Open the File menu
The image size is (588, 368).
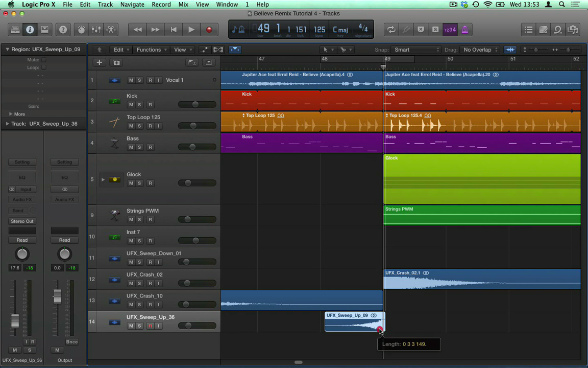(67, 5)
